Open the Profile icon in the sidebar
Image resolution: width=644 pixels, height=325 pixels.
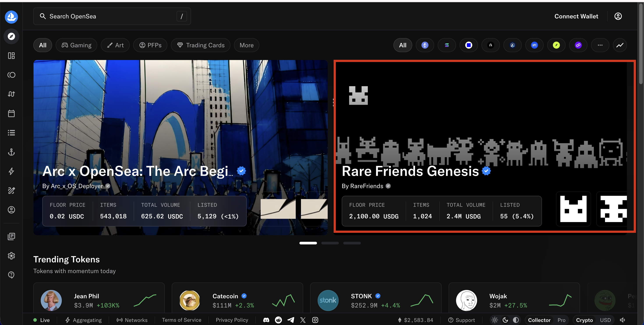click(x=11, y=210)
